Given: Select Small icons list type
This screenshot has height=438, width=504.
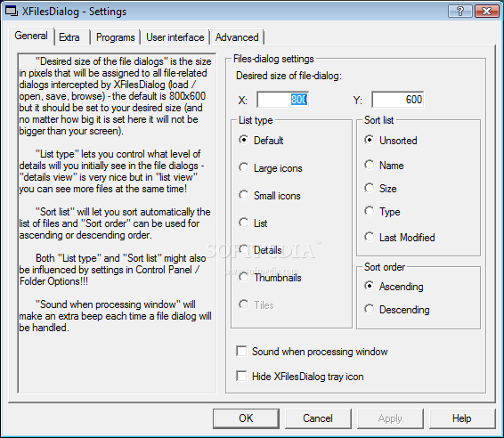Looking at the screenshot, I should 270,195.
